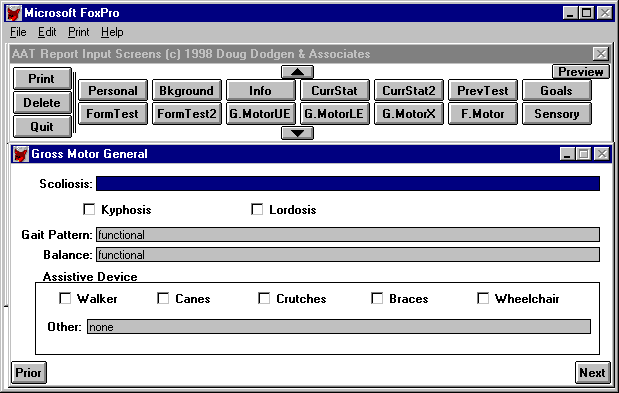Click the Other assistive device field

[x=339, y=326]
